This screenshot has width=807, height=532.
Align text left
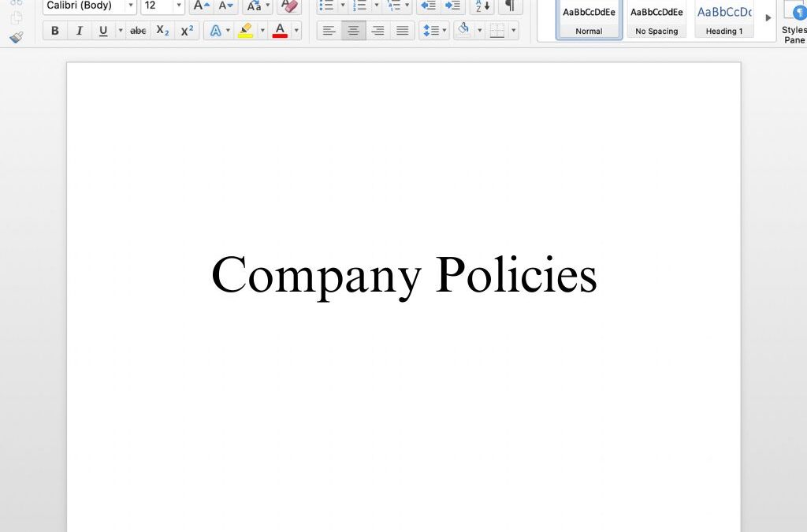coord(329,31)
